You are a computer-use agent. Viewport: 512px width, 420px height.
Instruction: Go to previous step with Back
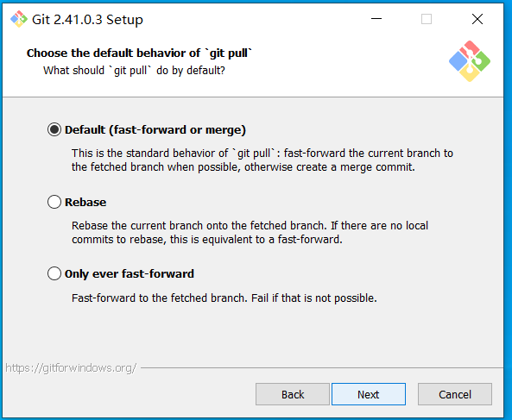pos(293,394)
